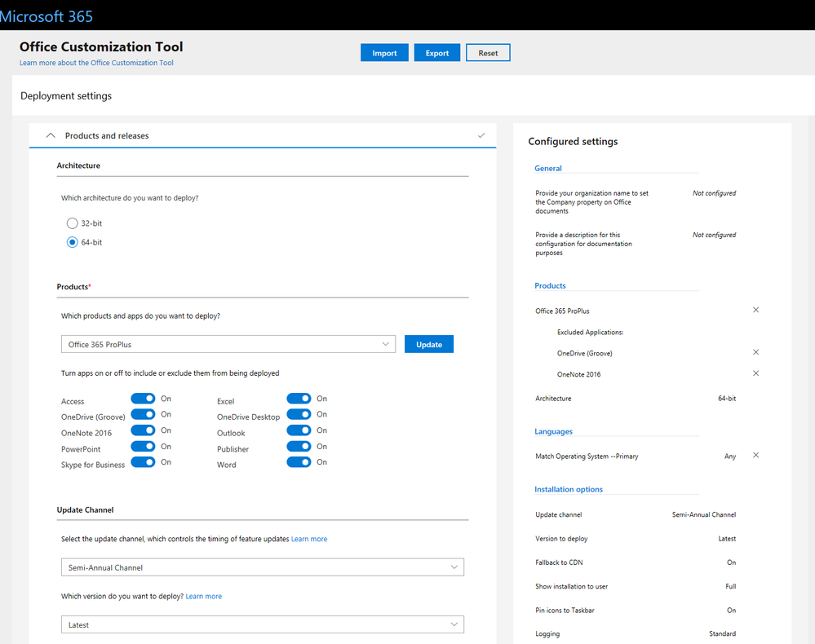The width and height of the screenshot is (815, 644).
Task: Open Learn more link for update channel
Action: click(309, 539)
